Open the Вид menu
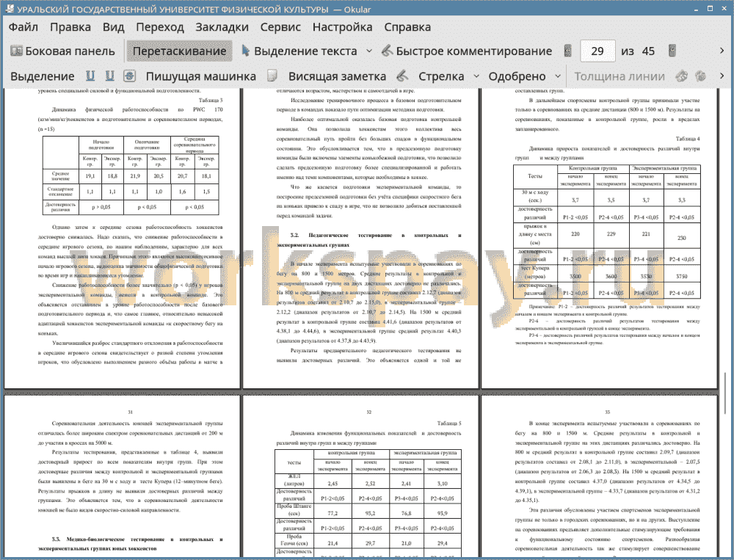The height and width of the screenshot is (560, 734). click(x=113, y=27)
